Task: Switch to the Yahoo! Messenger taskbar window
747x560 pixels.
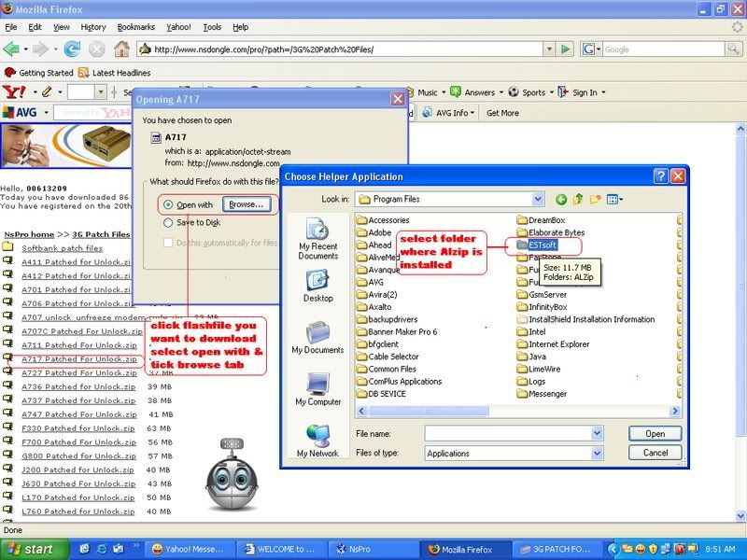Action: click(x=189, y=550)
